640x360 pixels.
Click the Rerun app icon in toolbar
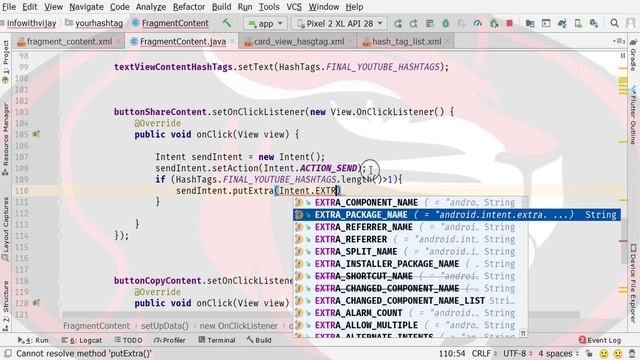coord(398,24)
